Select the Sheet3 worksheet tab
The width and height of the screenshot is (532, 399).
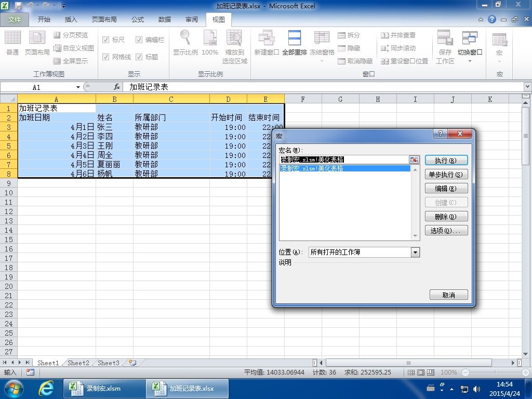click(108, 363)
